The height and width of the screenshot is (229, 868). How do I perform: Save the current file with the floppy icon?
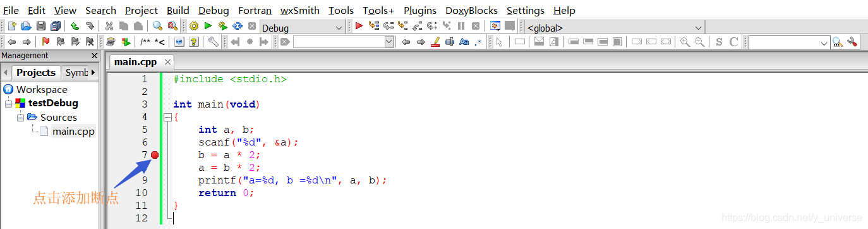[40, 27]
